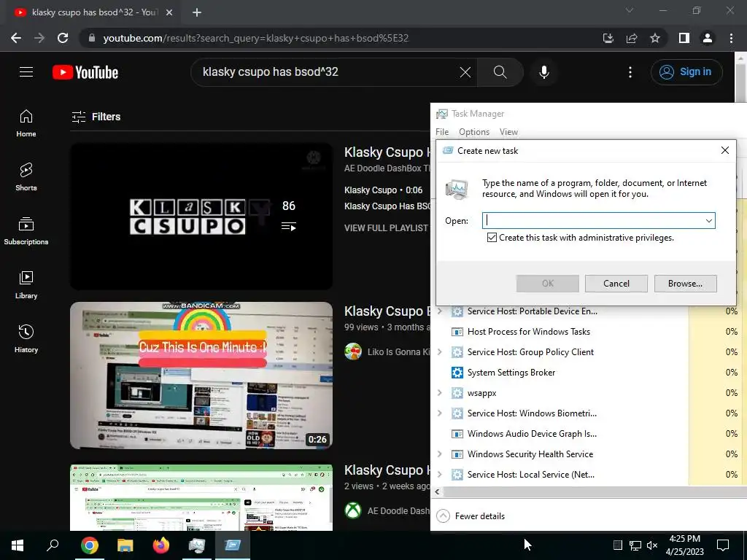Image resolution: width=747 pixels, height=560 pixels.
Task: Expand Service Host: Local Service row
Action: coord(440,475)
